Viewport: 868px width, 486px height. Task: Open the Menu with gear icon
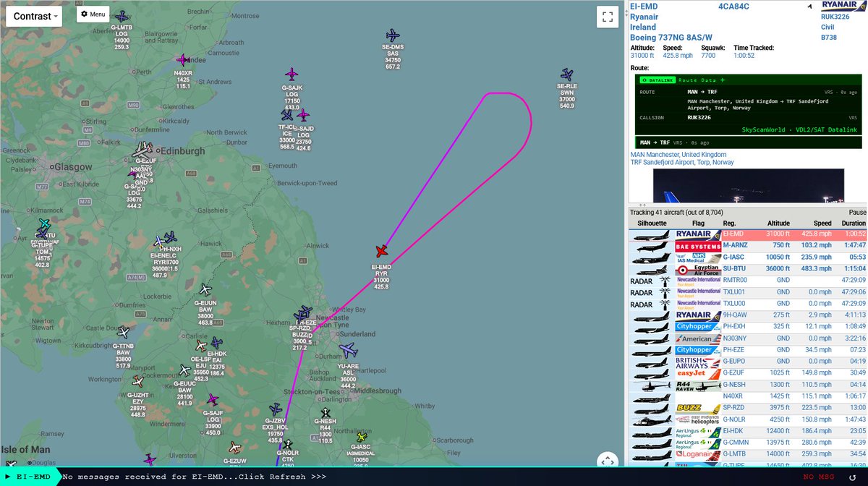(x=93, y=14)
